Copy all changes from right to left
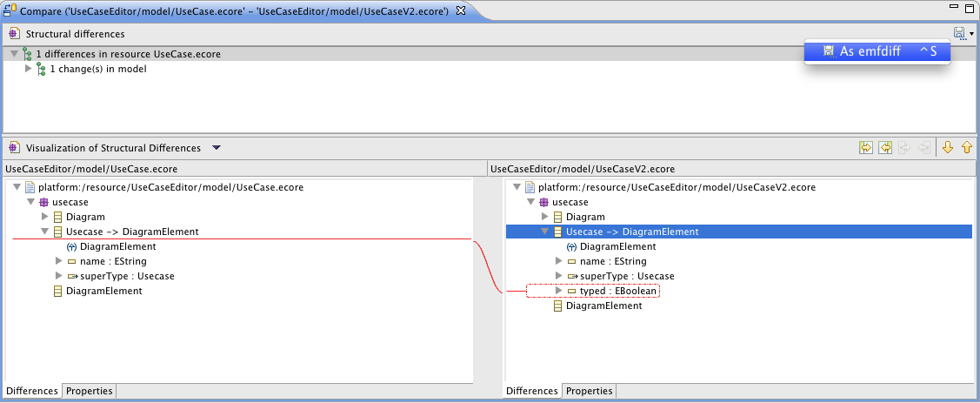Viewport: 980px width, 403px height. [884, 148]
